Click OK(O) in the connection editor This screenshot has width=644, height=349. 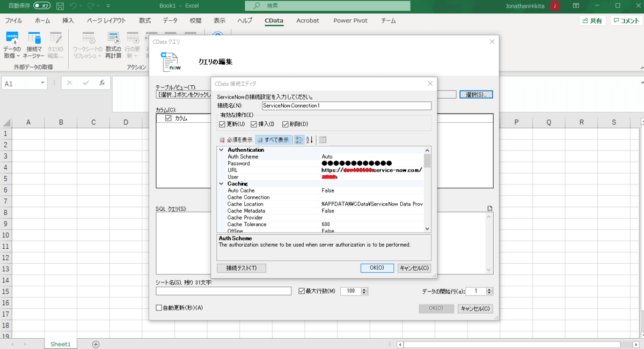(377, 268)
